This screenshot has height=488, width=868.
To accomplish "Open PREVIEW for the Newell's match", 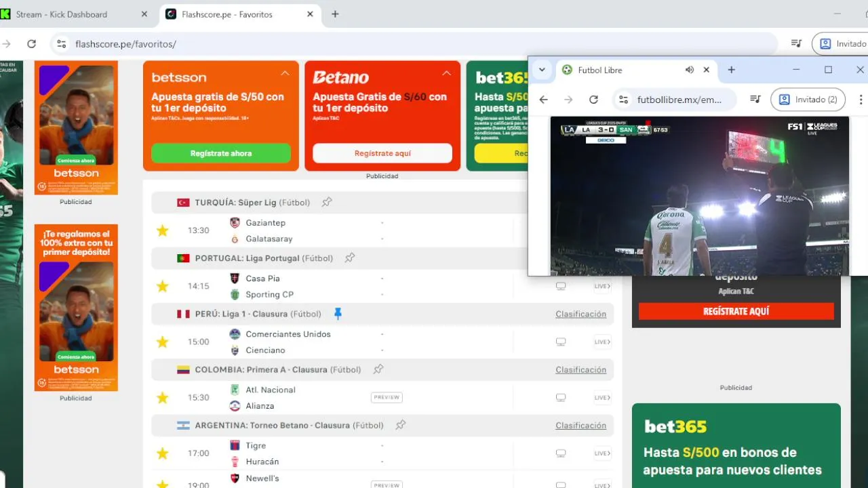I will pyautogui.click(x=387, y=485).
